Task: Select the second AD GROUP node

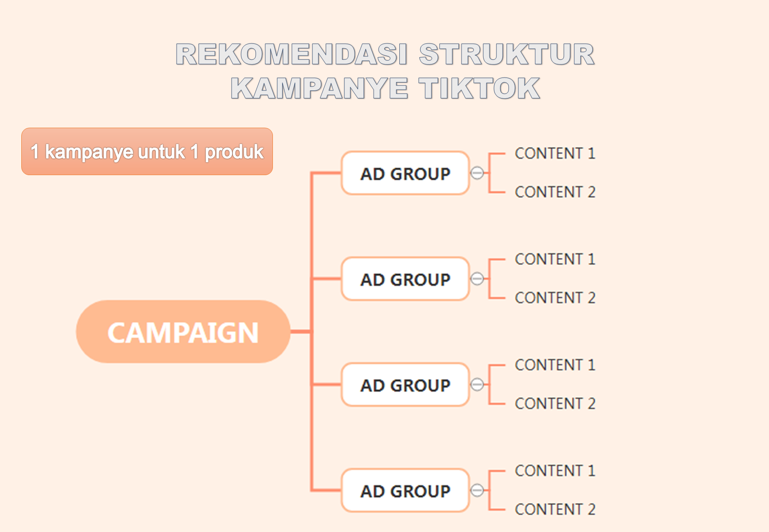Action: pyautogui.click(x=405, y=279)
